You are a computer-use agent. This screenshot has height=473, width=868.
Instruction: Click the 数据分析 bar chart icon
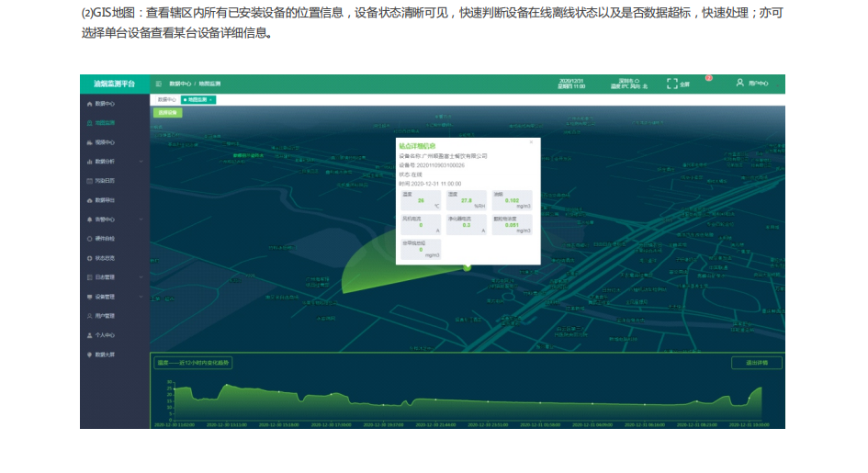click(90, 162)
